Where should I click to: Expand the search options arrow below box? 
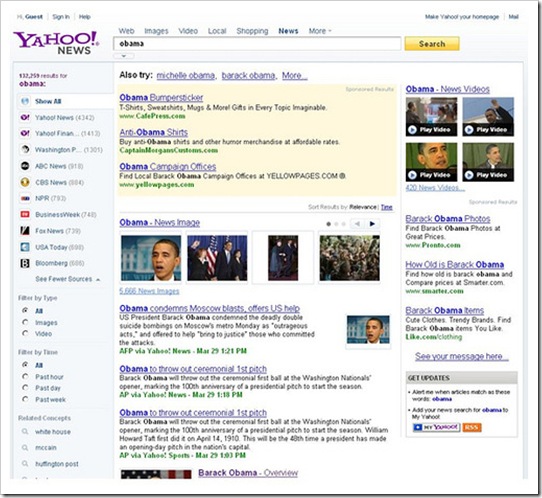pyautogui.click(x=124, y=56)
